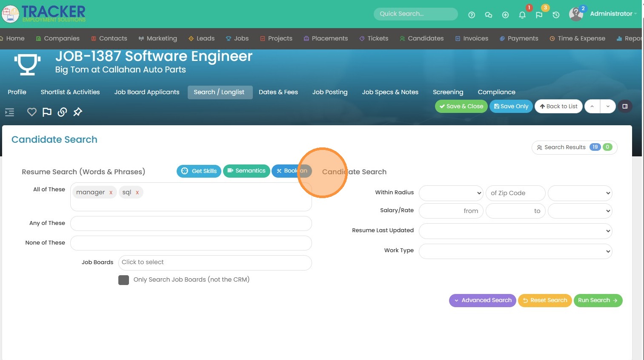Toggle the side panel layout icon
This screenshot has height=360, width=644.
coord(625,106)
